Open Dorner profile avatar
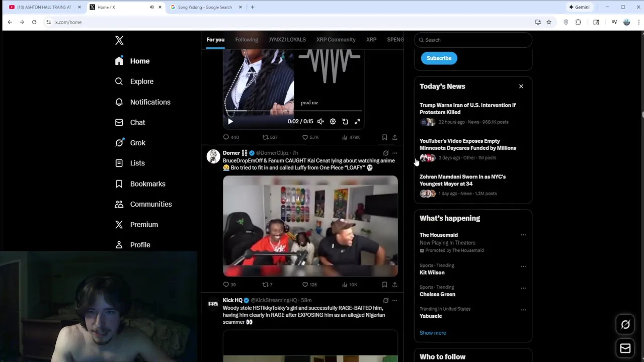The image size is (644, 362). [x=213, y=156]
